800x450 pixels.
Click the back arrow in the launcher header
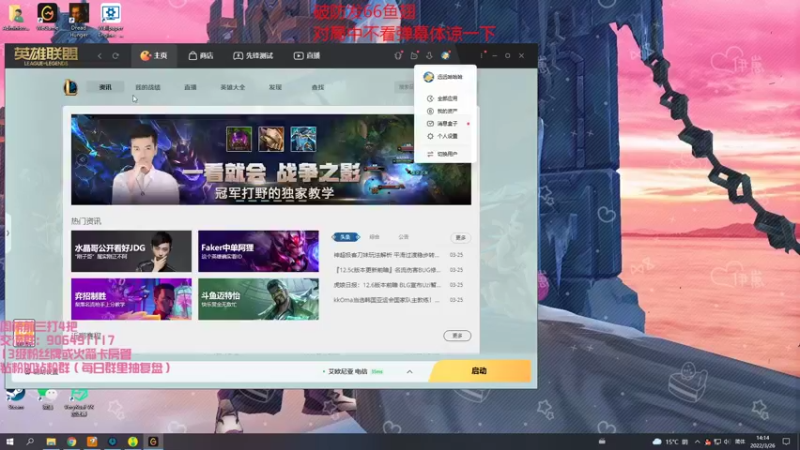99,56
